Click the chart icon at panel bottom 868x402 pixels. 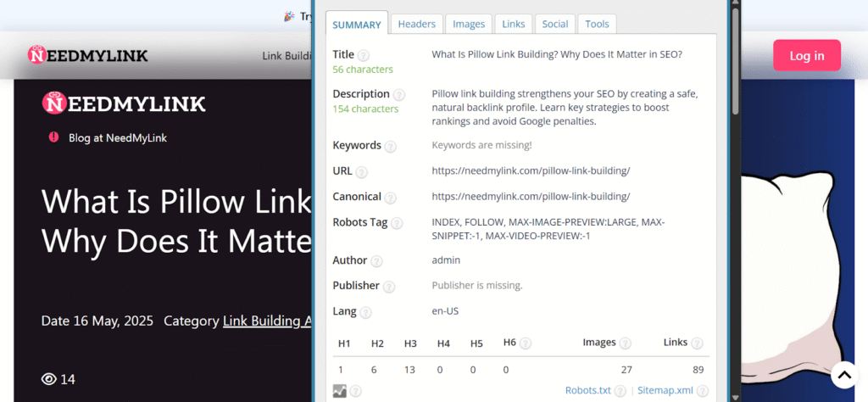pyautogui.click(x=339, y=391)
